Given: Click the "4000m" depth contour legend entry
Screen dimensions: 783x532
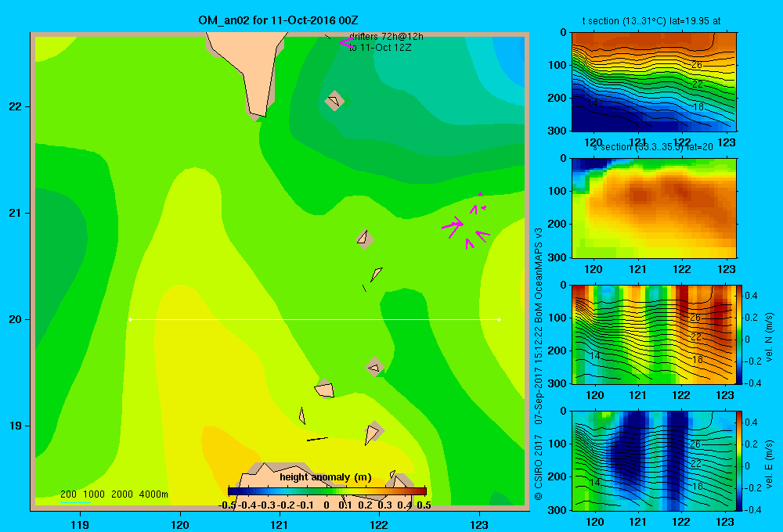Looking at the screenshot, I should 153,494.
